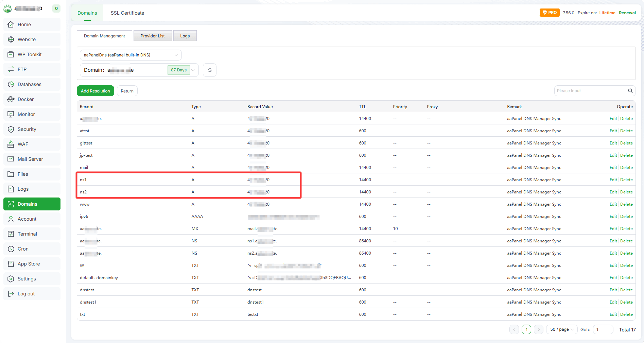Open the Mail Server sidebar icon
This screenshot has width=644, height=343.
[11, 159]
